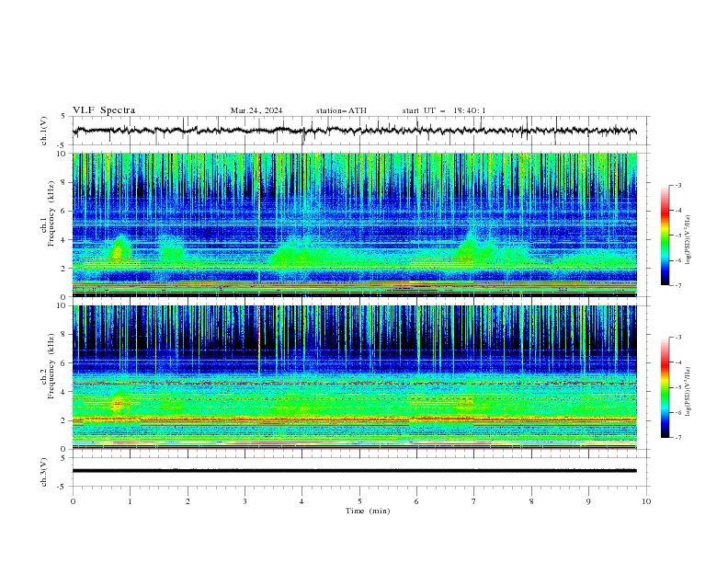Click the '-3' label on ch.2 colorbar
Image resolution: width=728 pixels, height=563 pixels.
pos(677,338)
